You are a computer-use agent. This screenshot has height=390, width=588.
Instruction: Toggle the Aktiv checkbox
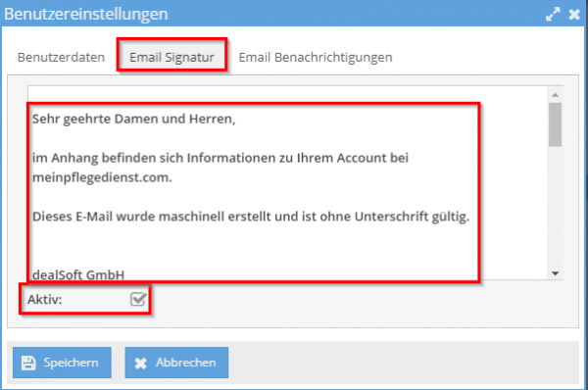pyautogui.click(x=138, y=299)
